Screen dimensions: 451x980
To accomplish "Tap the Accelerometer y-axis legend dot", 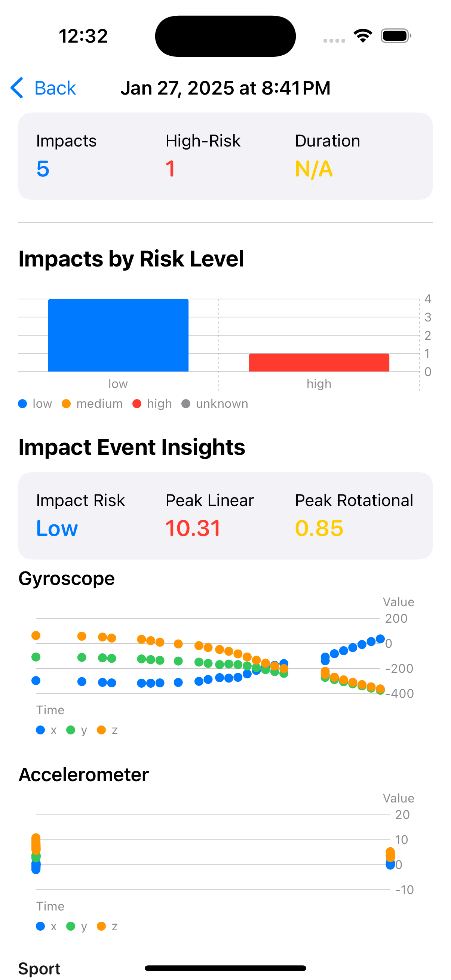I will click(71, 926).
